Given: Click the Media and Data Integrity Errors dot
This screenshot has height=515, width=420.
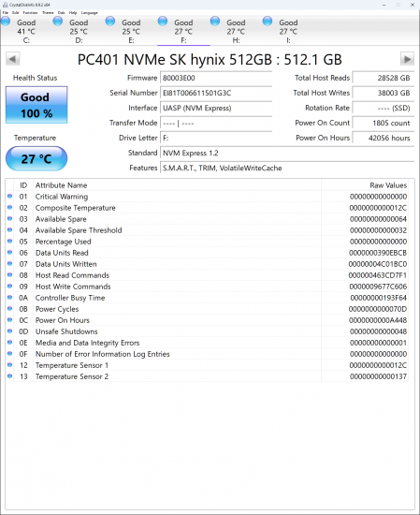Looking at the screenshot, I should pos(10,342).
